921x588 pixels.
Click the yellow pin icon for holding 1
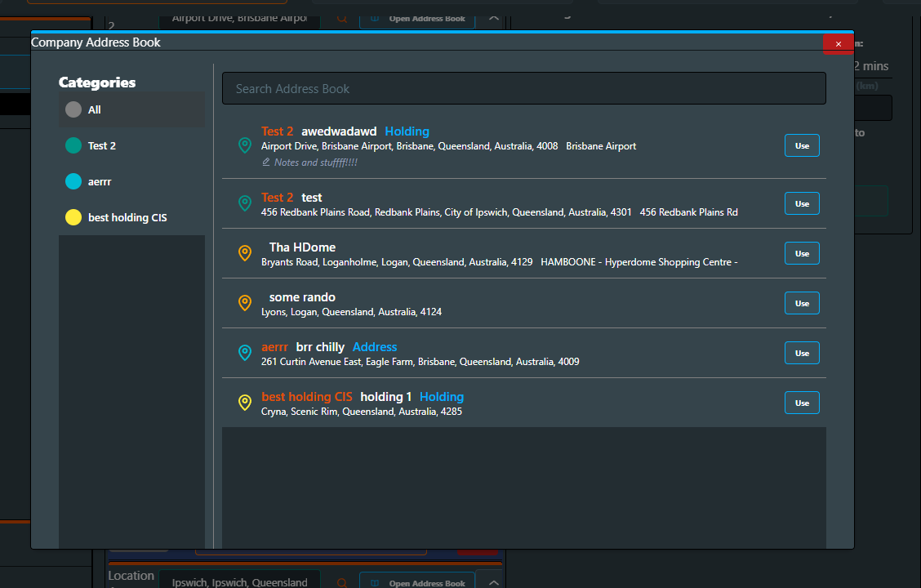[x=244, y=403]
